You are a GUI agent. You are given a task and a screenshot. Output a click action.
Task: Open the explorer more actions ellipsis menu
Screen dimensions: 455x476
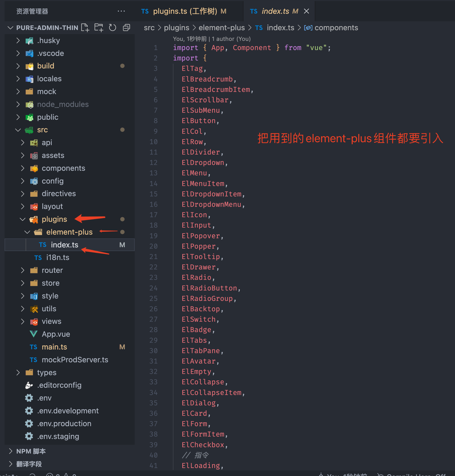click(x=121, y=11)
